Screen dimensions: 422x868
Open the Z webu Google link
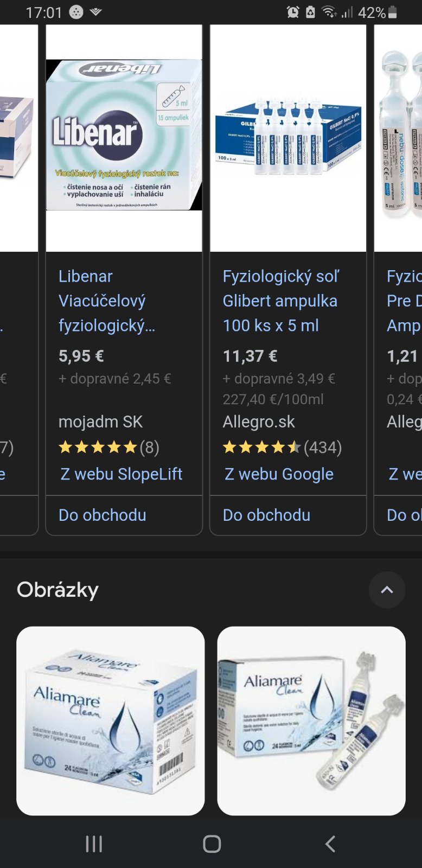[279, 474]
